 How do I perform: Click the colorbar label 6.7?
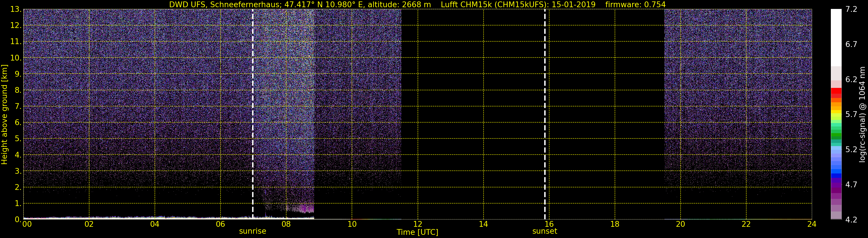851,44
